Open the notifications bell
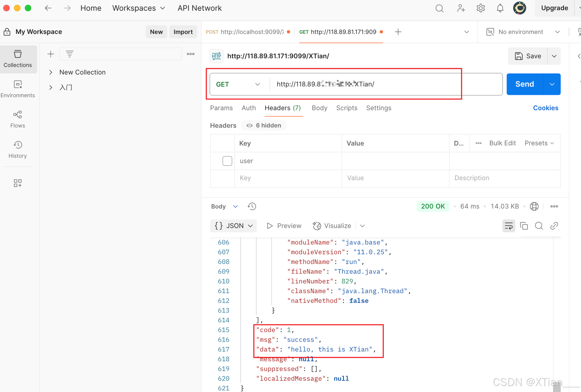 pos(500,8)
